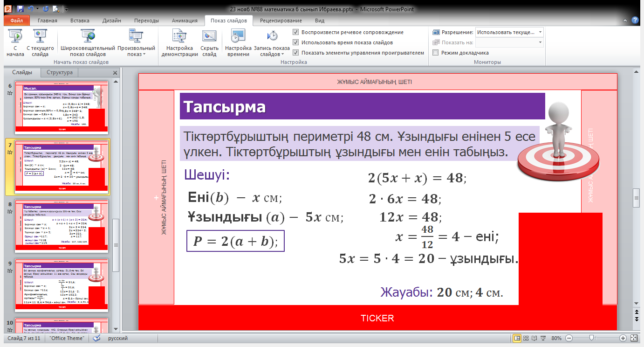The width and height of the screenshot is (644, 347).
Task: Click the spell check status icon
Action: 97,338
